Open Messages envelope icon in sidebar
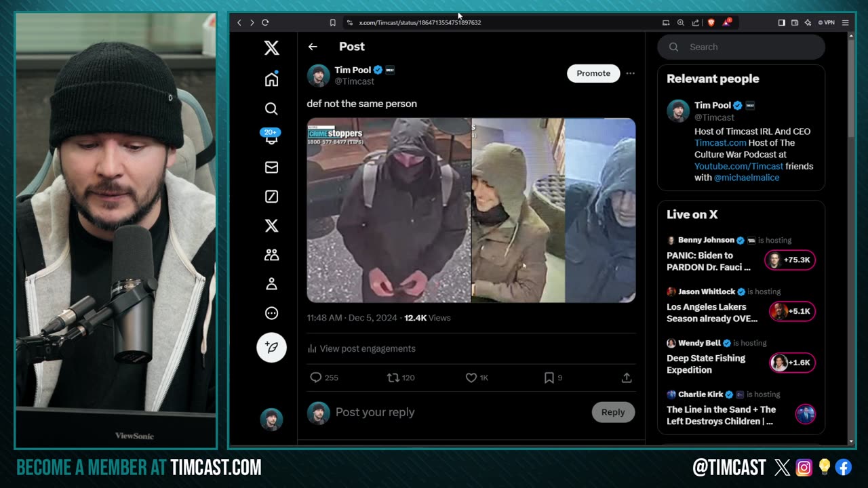The image size is (868, 488). click(x=271, y=167)
